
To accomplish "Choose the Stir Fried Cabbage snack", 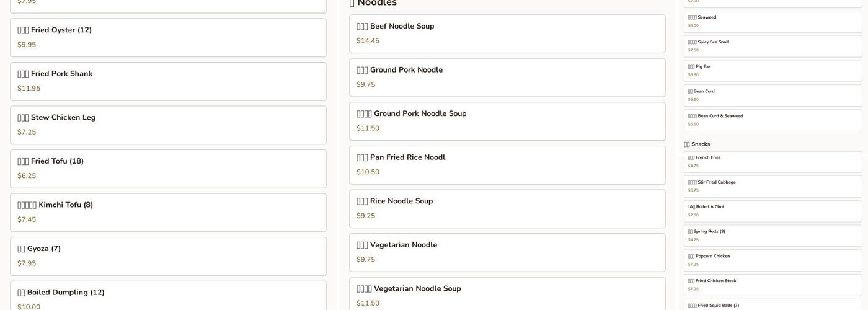I will click(773, 186).
